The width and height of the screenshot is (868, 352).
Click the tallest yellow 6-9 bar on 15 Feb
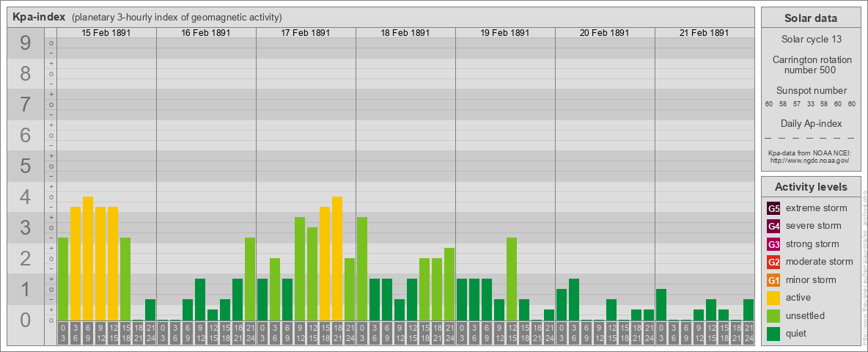click(88, 258)
